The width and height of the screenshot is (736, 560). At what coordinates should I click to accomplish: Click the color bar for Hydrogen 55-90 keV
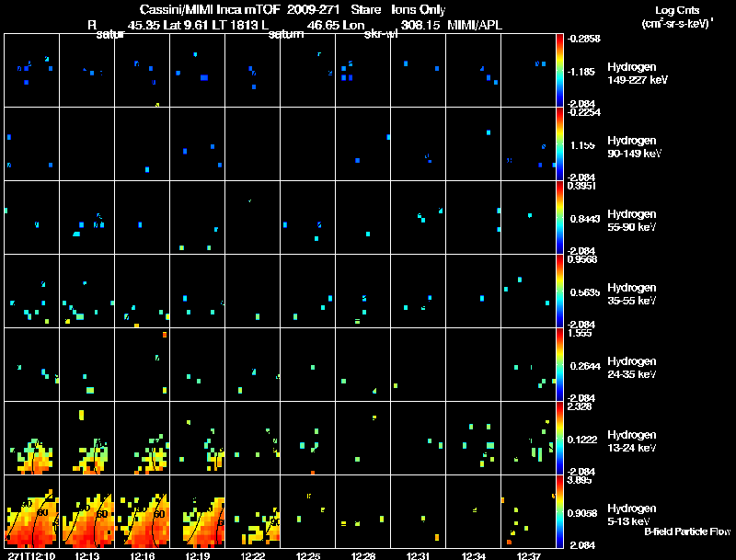click(x=559, y=218)
